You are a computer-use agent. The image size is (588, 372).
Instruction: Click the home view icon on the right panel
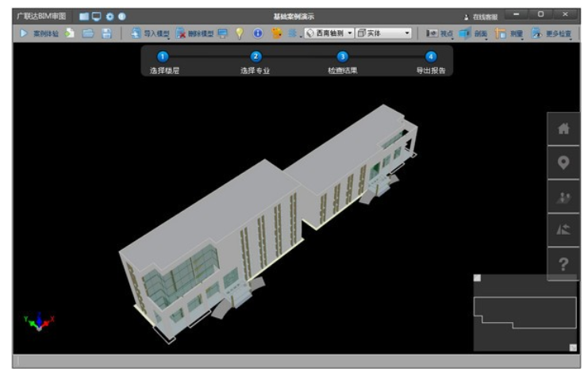pos(563,128)
